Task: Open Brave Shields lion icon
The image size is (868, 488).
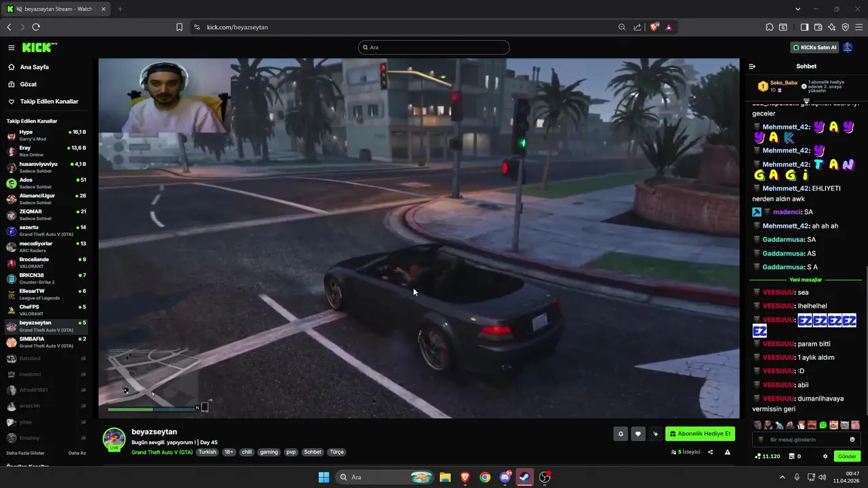Action: click(654, 27)
